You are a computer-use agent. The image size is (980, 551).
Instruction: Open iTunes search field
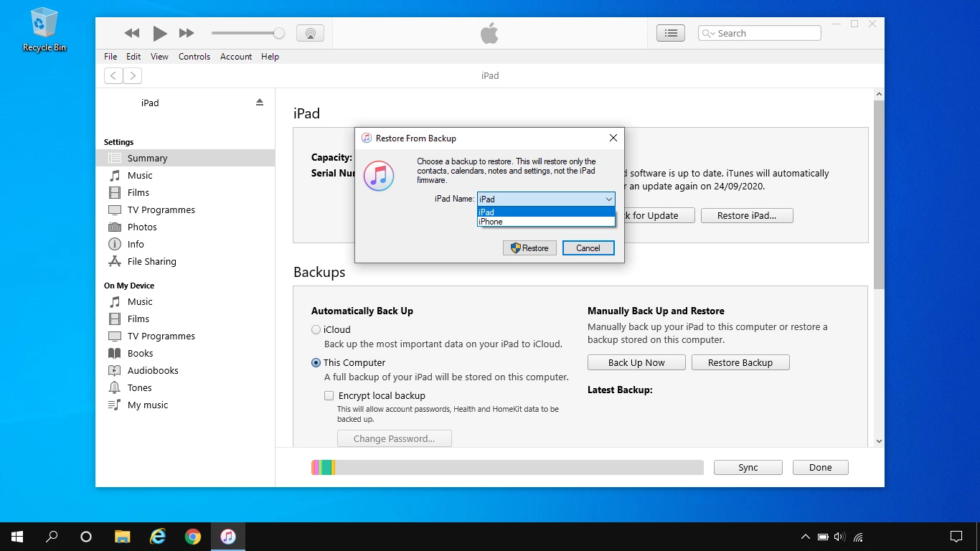pyautogui.click(x=760, y=32)
